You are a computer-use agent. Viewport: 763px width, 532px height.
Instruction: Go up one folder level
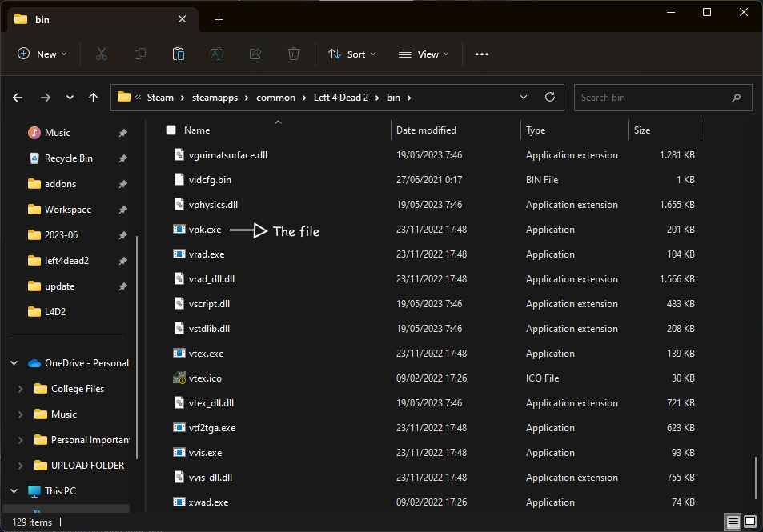94,98
